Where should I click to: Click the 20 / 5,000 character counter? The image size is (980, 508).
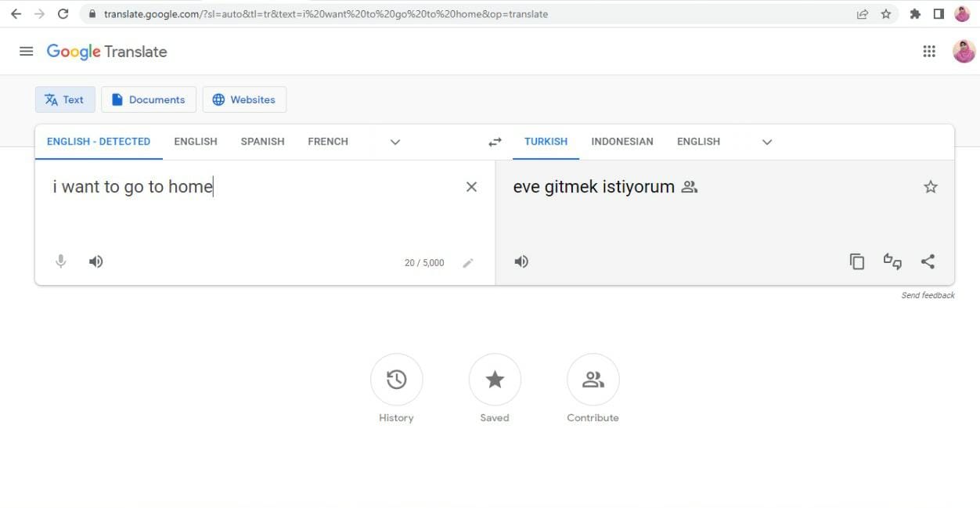coord(424,263)
